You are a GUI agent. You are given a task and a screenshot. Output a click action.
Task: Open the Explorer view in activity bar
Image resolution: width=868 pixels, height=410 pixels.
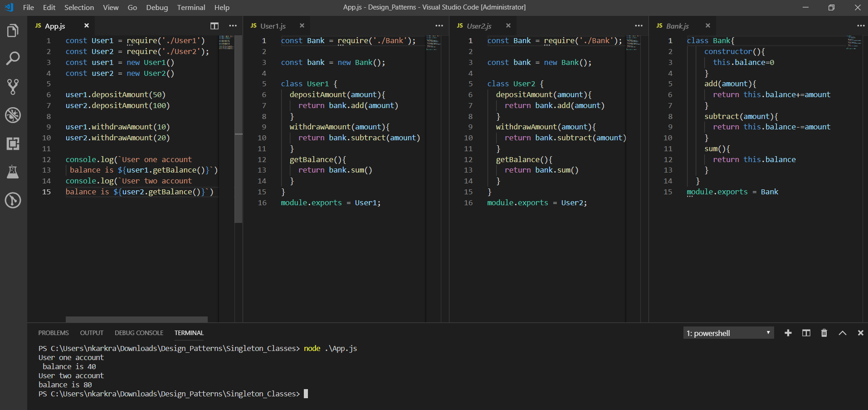coord(13,31)
